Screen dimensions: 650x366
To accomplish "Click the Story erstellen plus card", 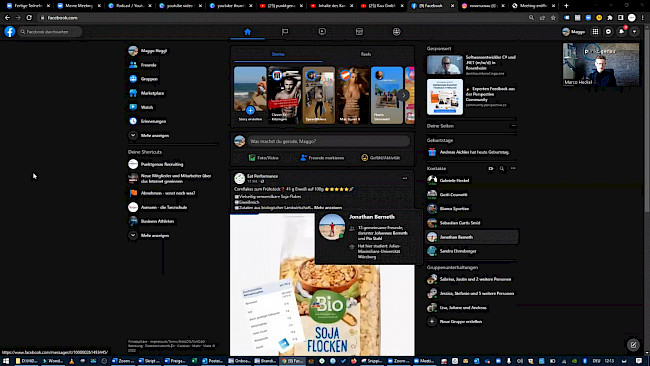I will (250, 95).
